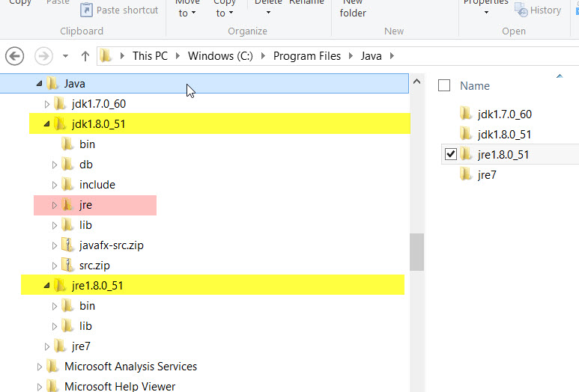Uncheck the jre1.8.0_51 item checkbox

[x=450, y=154]
